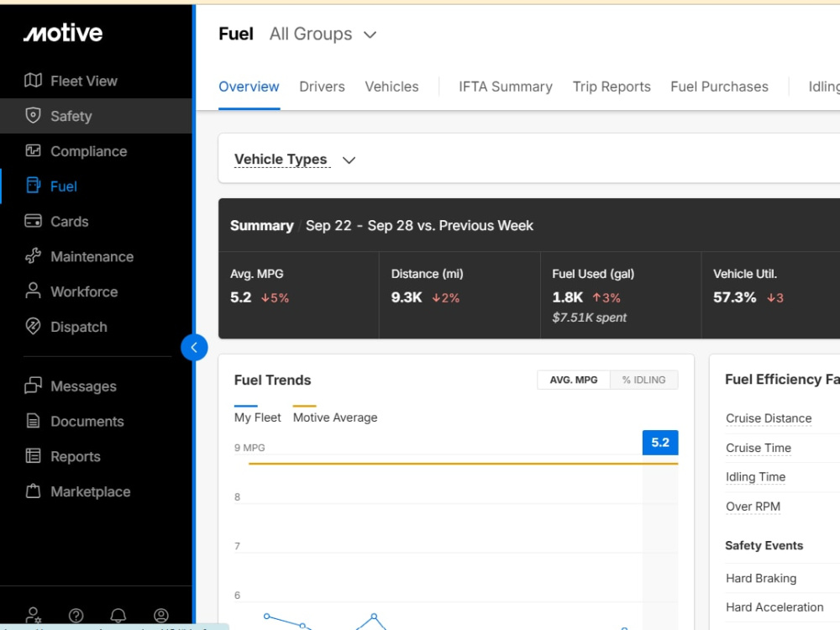Click the Documents page icon
This screenshot has height=630, width=840.
click(34, 421)
